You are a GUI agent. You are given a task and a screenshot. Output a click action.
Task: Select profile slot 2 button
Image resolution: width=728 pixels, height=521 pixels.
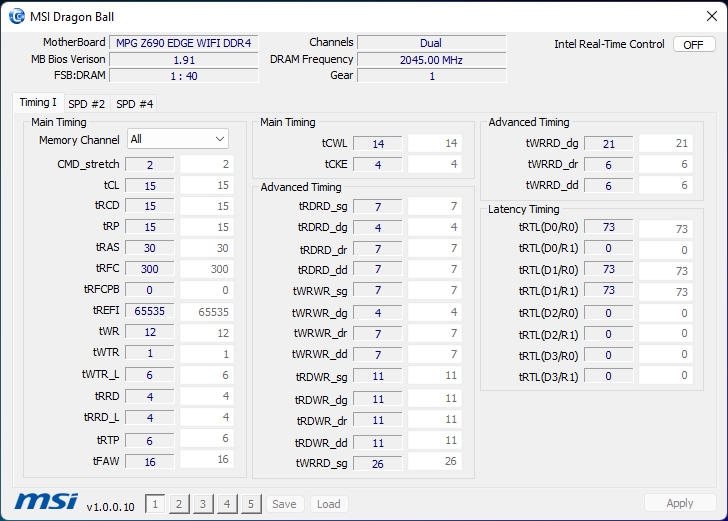pyautogui.click(x=179, y=504)
